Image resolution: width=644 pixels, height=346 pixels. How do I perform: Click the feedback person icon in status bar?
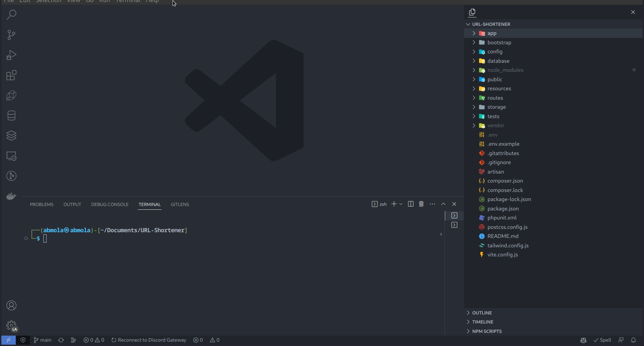click(x=621, y=340)
